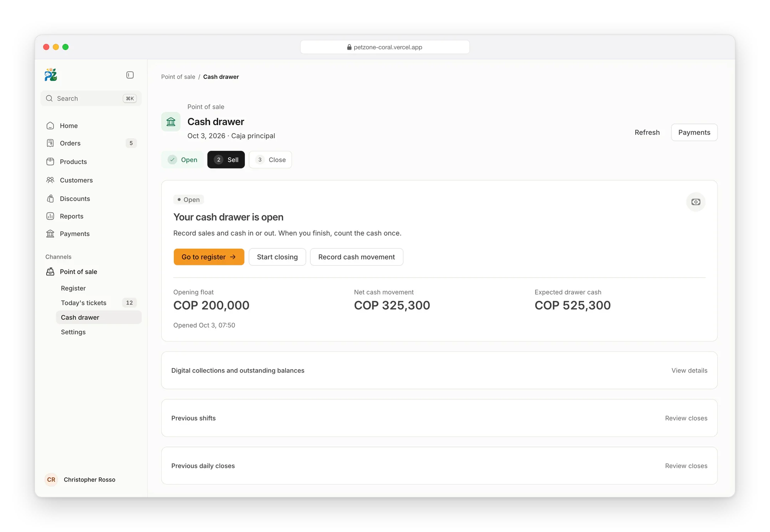Click Review closes for Previous daily closes
The image size is (770, 532).
point(686,466)
